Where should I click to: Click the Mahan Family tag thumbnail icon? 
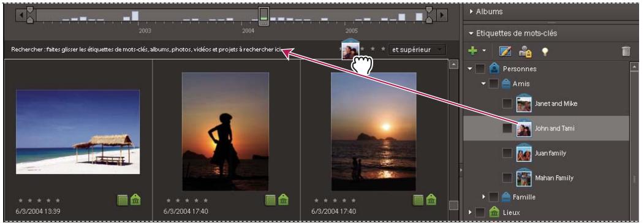point(524,178)
